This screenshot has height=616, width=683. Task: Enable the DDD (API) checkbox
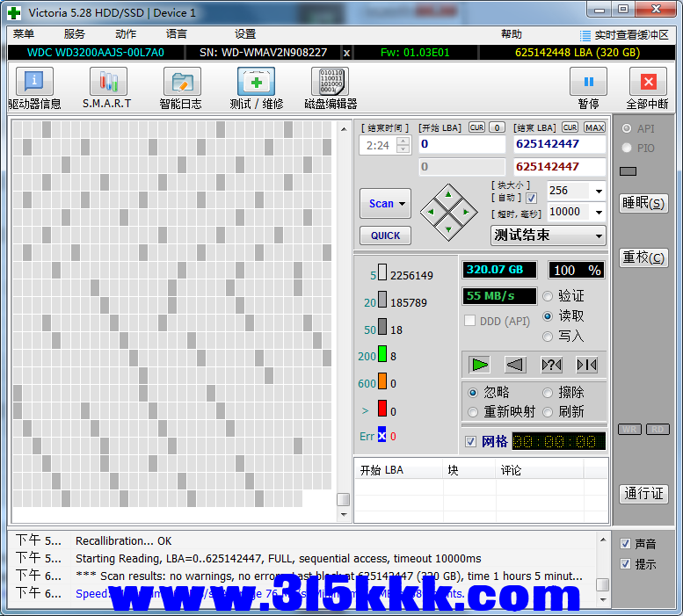[x=469, y=321]
